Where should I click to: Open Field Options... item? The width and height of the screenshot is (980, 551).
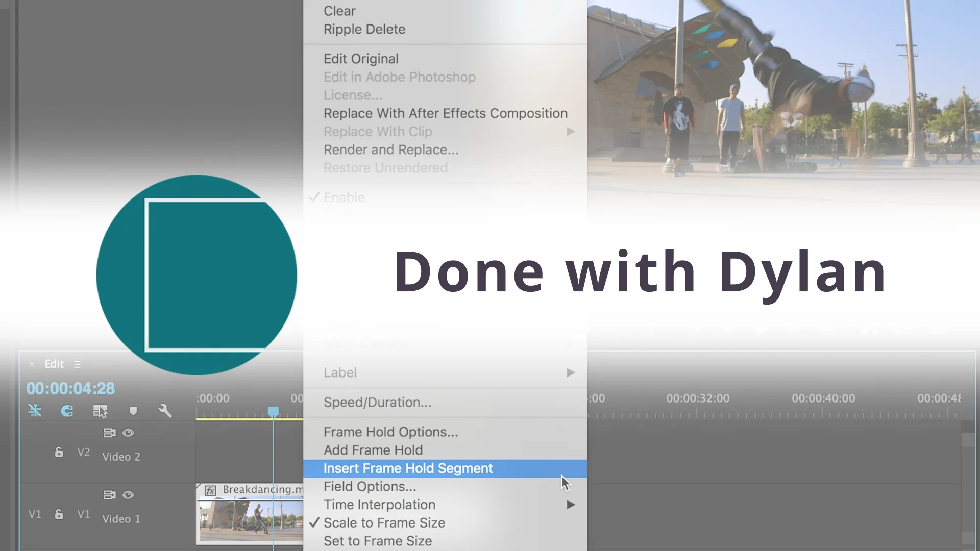click(370, 486)
